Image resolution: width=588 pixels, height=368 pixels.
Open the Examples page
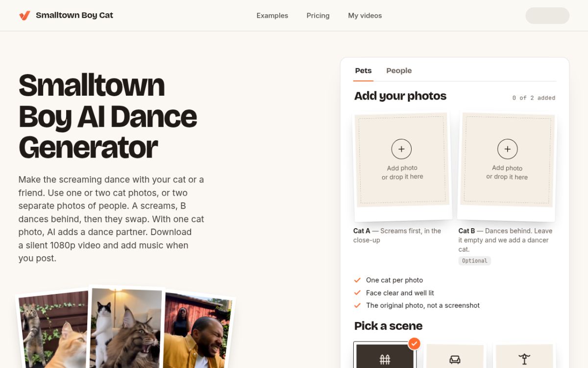(x=272, y=16)
